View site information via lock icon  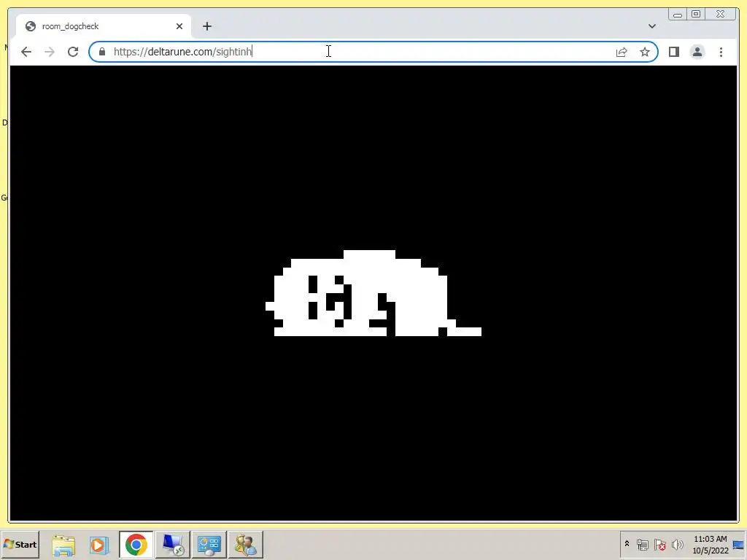[102, 52]
